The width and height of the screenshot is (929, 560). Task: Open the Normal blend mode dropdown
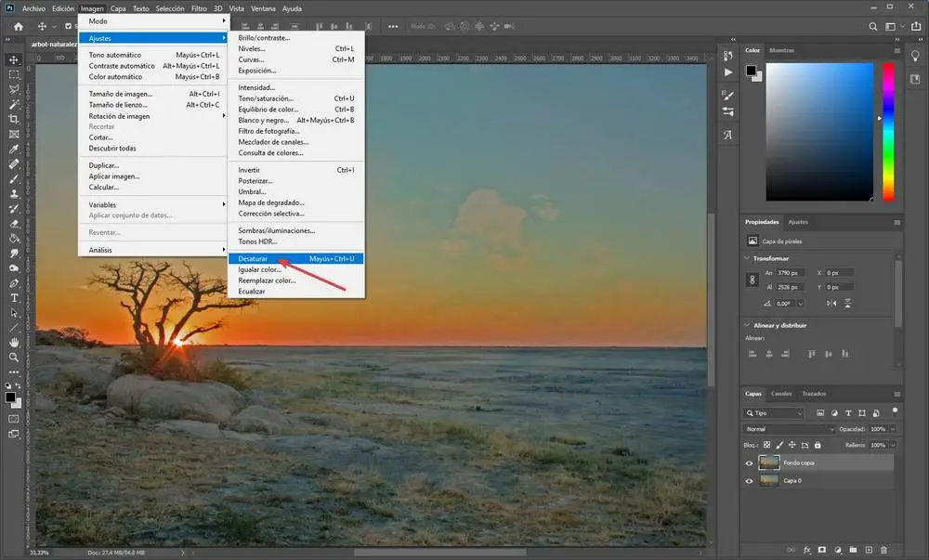click(790, 429)
